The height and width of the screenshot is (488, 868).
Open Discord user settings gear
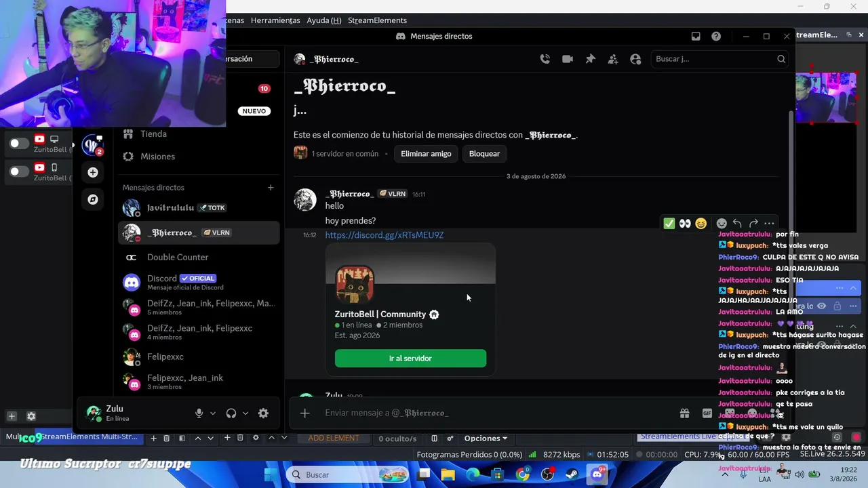pos(263,413)
